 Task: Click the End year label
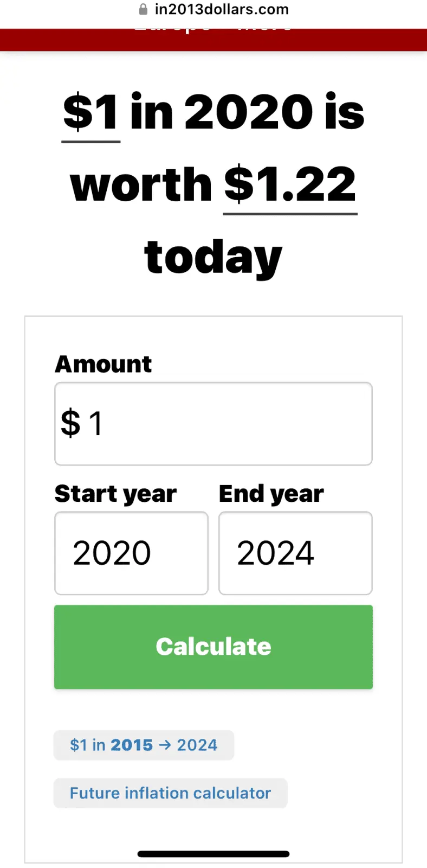tap(271, 494)
